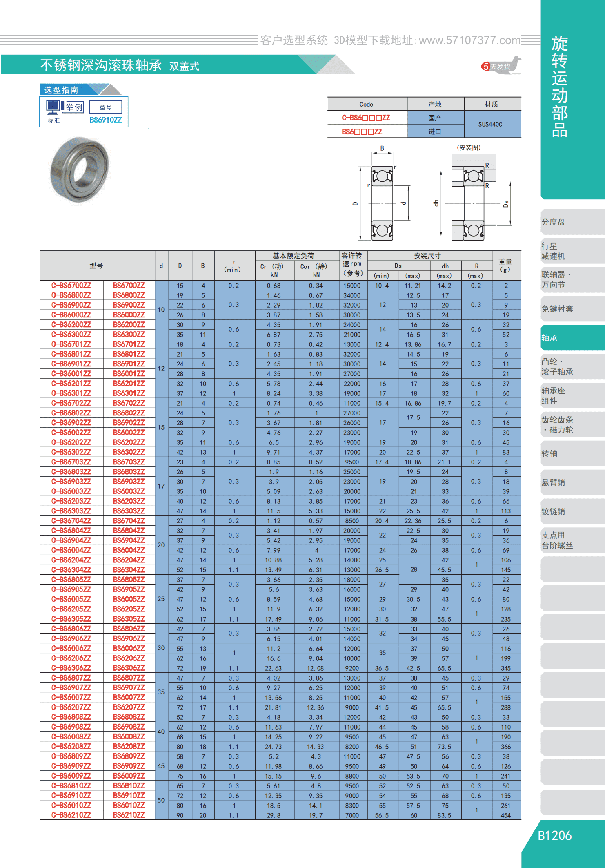605x868 pixels.
Task: Click the www.57107377.com download link
Action: 469,40
